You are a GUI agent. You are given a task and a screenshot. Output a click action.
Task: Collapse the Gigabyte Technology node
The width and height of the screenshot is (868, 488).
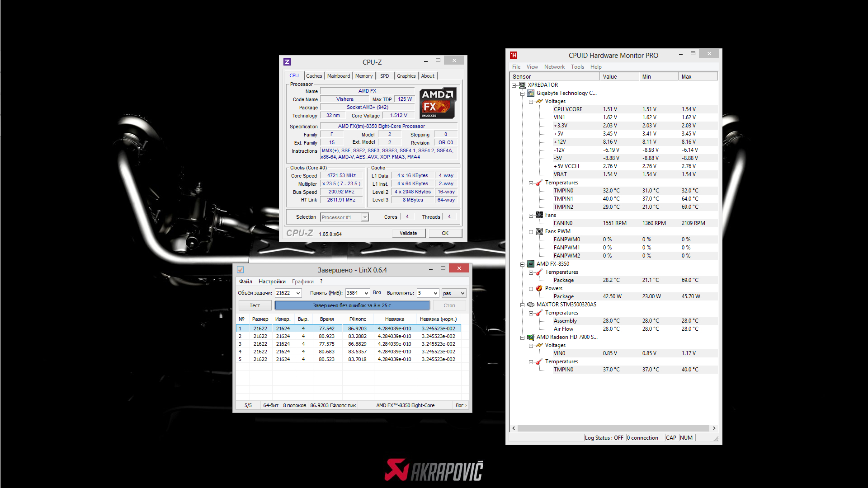[x=523, y=94]
